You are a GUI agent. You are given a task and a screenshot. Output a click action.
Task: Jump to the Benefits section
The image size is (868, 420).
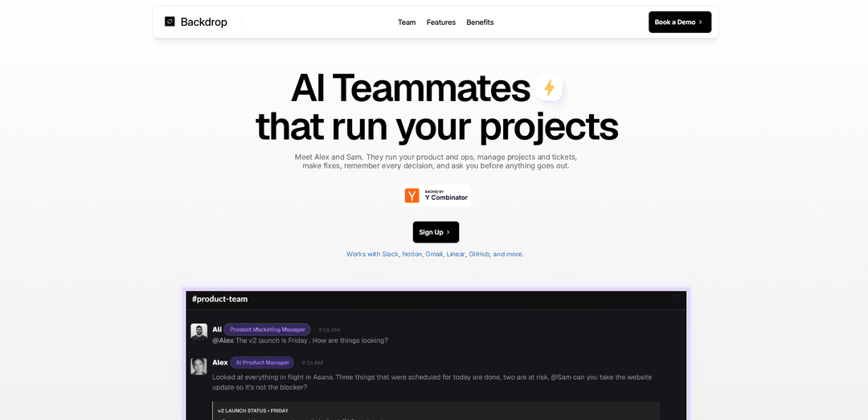coord(480,22)
